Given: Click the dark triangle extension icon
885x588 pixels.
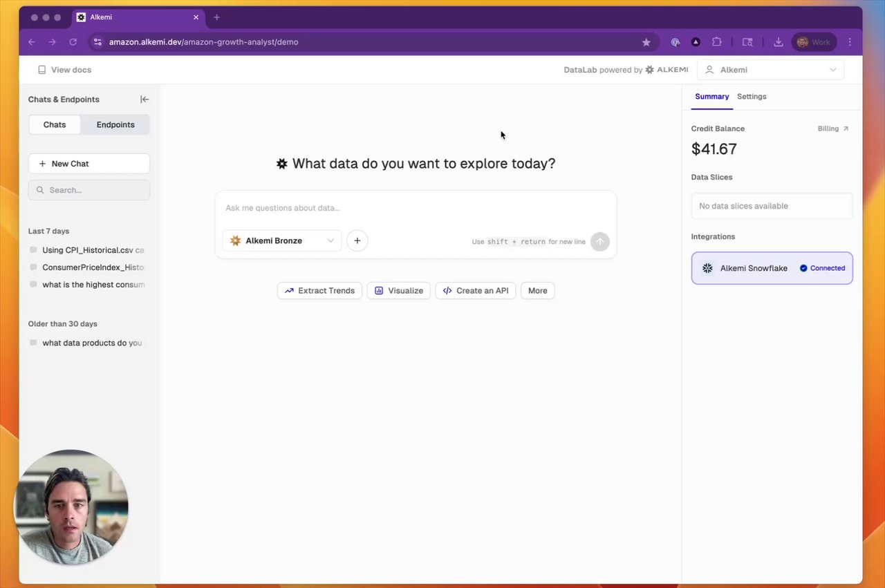Looking at the screenshot, I should [696, 42].
